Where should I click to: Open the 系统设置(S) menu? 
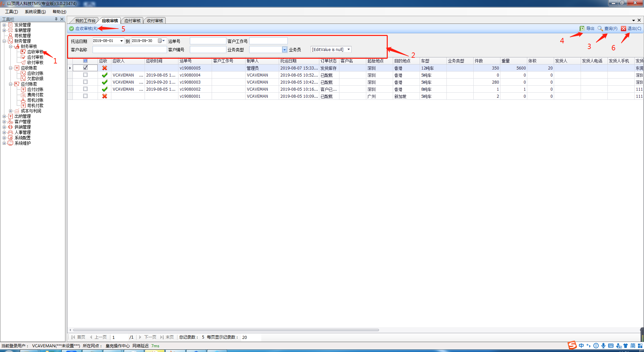click(x=35, y=12)
